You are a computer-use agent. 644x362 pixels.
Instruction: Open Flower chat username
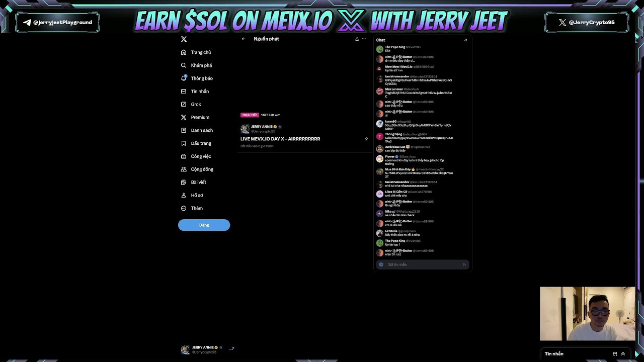[x=390, y=157]
